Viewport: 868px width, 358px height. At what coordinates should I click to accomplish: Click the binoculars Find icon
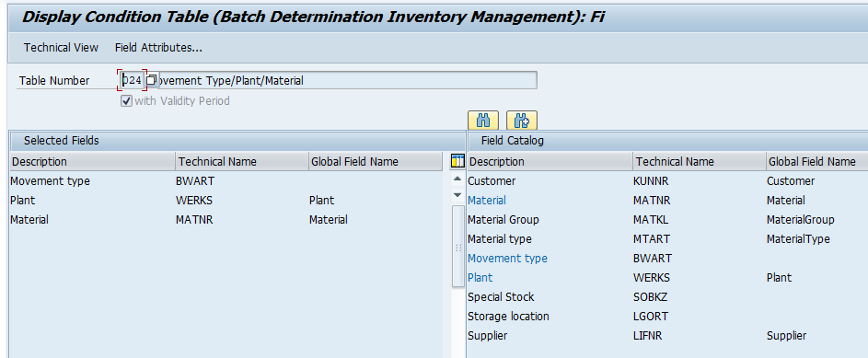483,121
